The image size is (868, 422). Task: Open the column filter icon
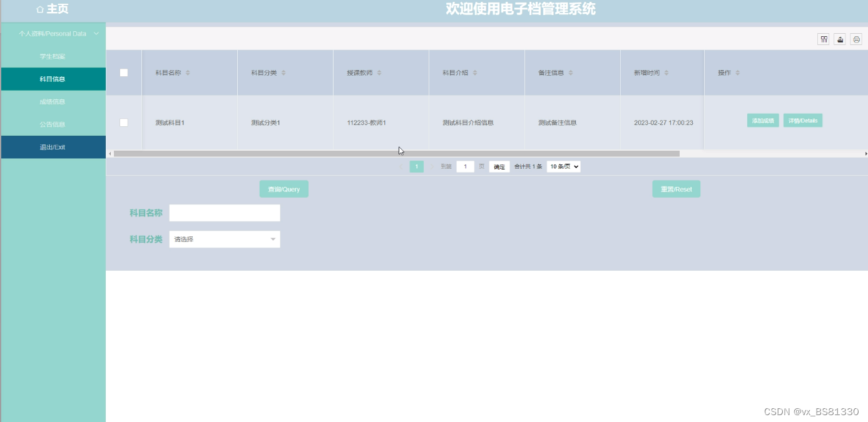[824, 39]
